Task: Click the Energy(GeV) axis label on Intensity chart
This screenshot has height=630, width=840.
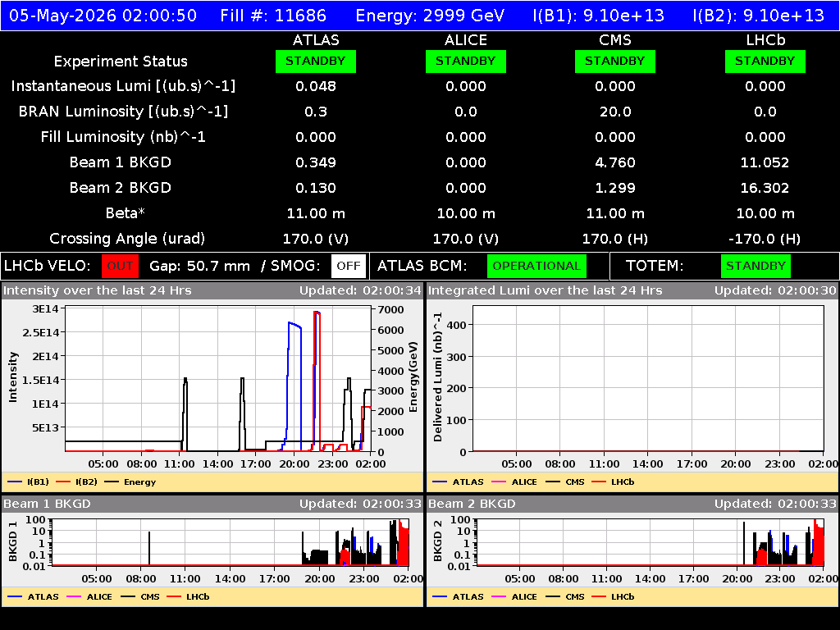Action: 413,377
